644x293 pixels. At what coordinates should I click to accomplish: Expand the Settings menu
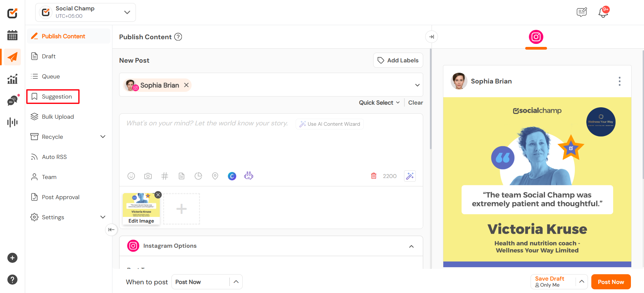pyautogui.click(x=103, y=217)
